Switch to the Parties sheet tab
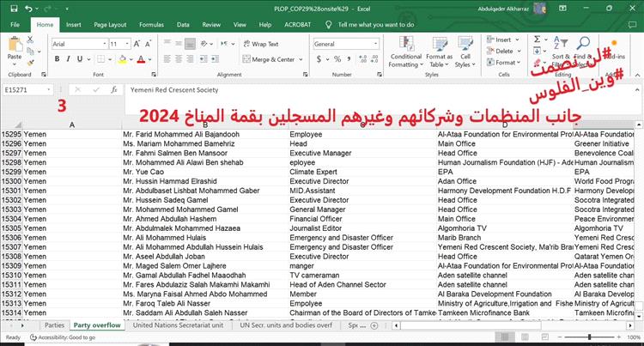 (54, 325)
